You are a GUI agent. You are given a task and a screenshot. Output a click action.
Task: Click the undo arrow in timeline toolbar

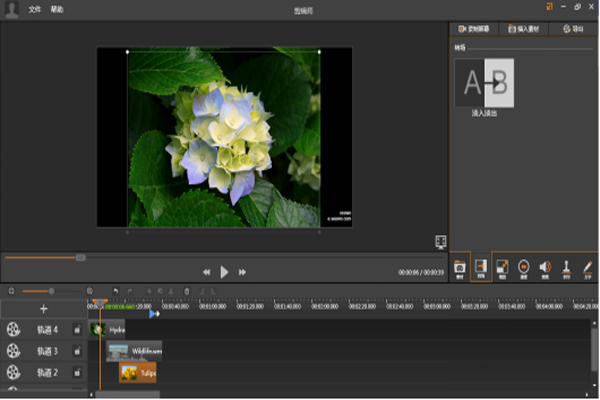116,291
